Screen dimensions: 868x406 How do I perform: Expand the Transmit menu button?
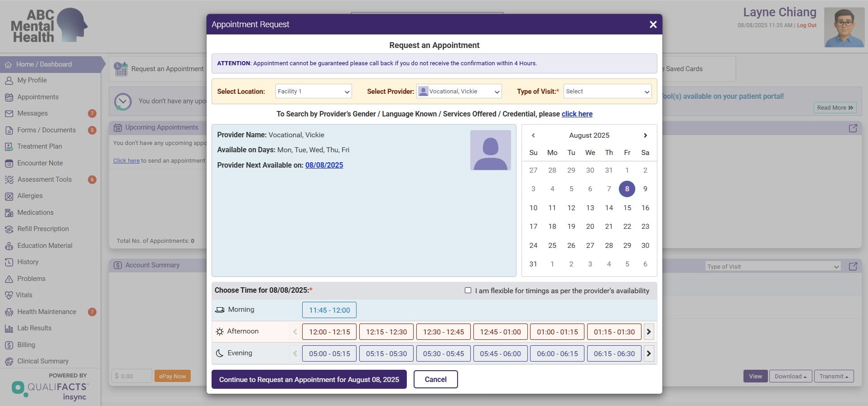pos(834,376)
